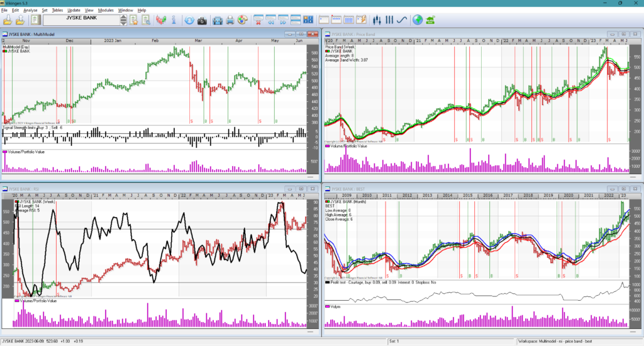The image size is (644, 346).
Task: Click Profit test Courtage label in BEST window
Action: pos(383,282)
